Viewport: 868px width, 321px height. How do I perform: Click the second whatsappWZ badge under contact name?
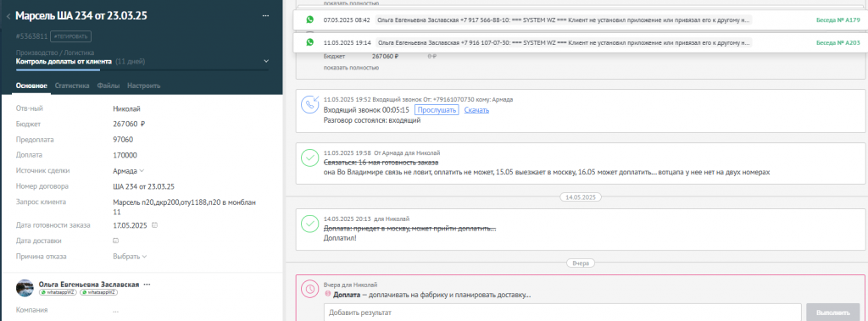tap(98, 291)
